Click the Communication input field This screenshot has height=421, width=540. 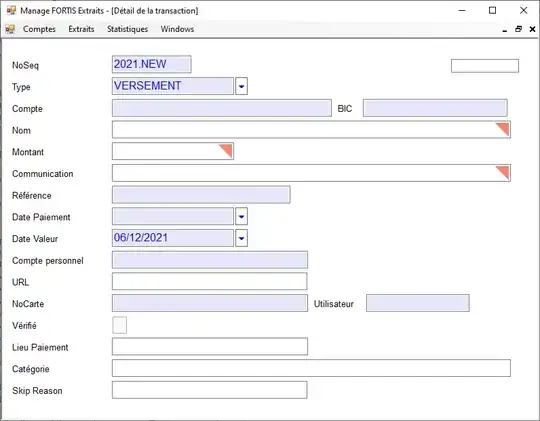tap(311, 173)
